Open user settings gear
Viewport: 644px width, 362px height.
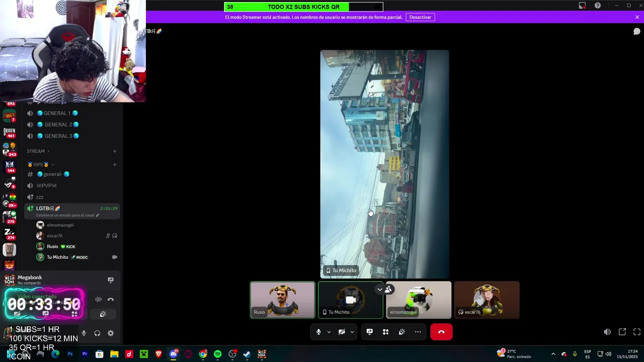[x=111, y=333]
